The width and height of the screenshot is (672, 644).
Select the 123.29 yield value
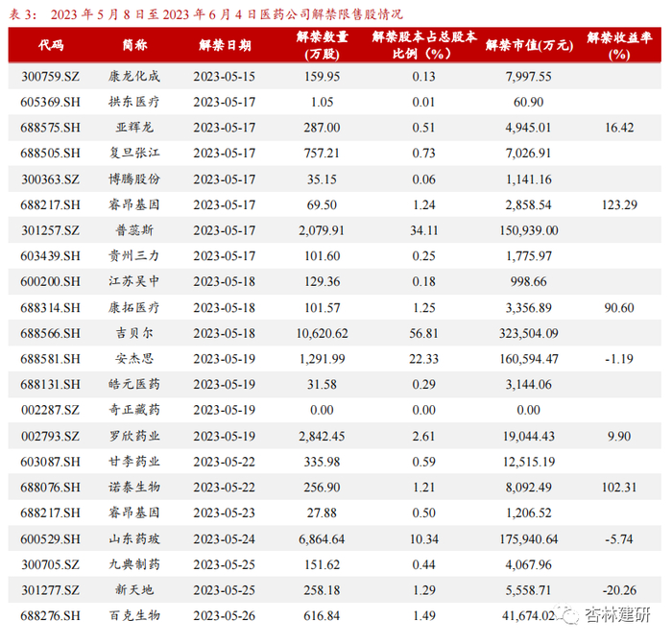[x=619, y=204]
